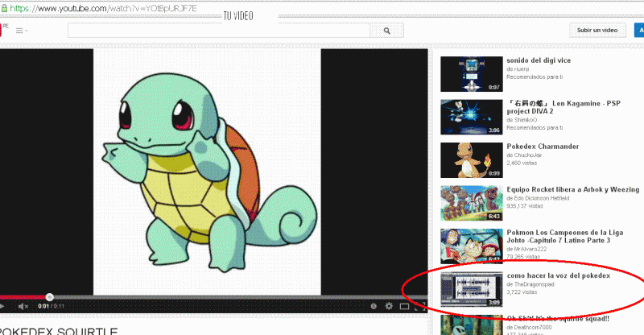This screenshot has height=335, width=644.
Task: Click the Pokedex Charmander title link
Action: (543, 147)
